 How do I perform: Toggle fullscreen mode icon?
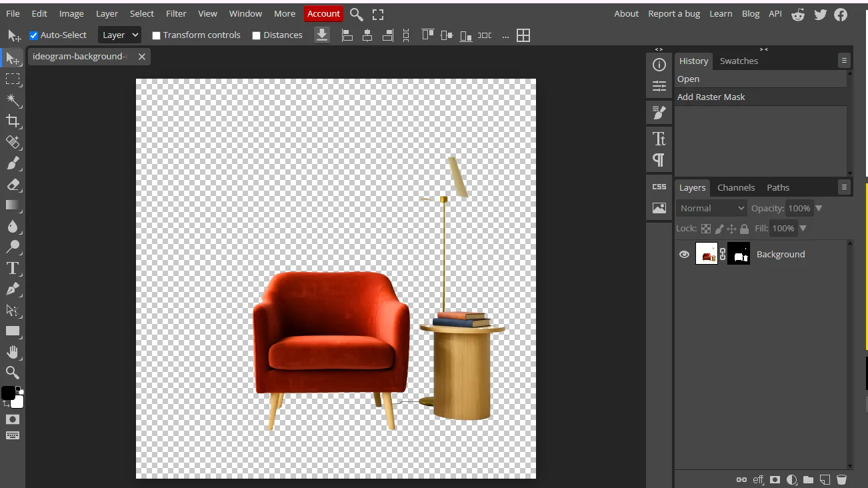click(x=378, y=14)
